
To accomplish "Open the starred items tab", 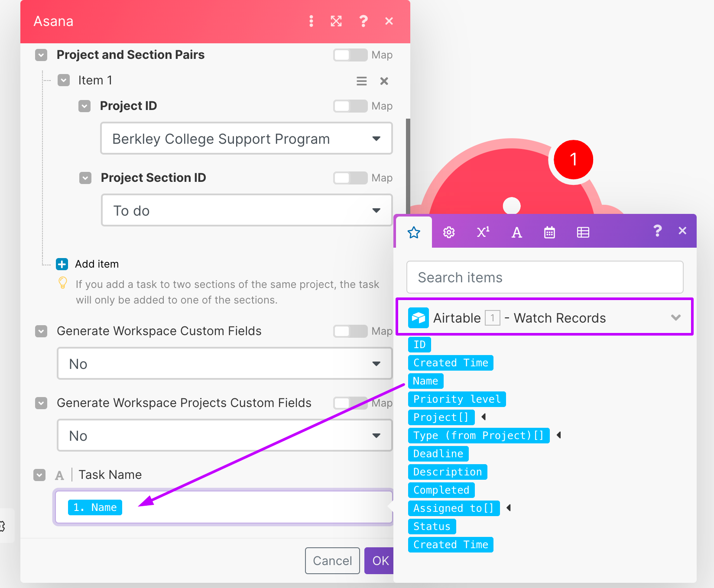I will (x=414, y=233).
